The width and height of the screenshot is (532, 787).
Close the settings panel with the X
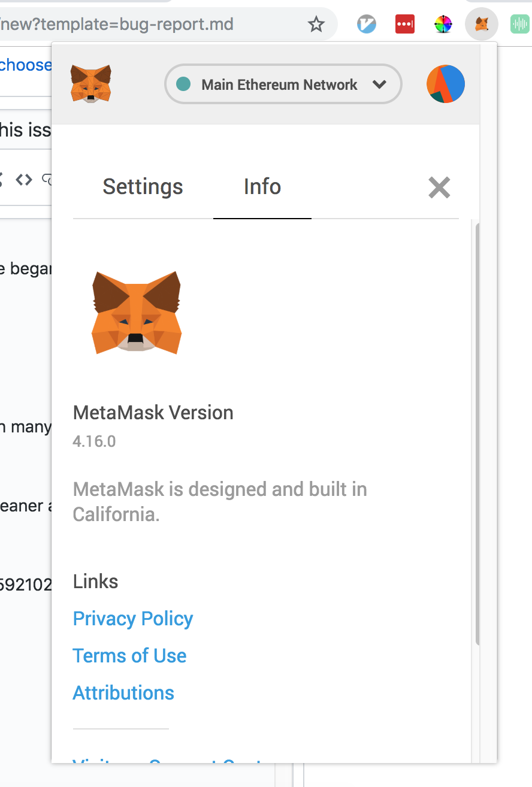click(x=439, y=187)
